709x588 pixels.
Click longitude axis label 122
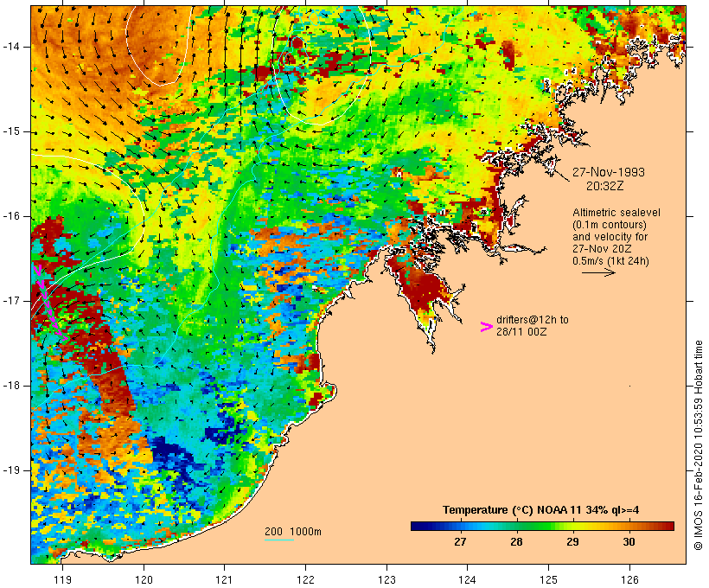click(x=306, y=579)
